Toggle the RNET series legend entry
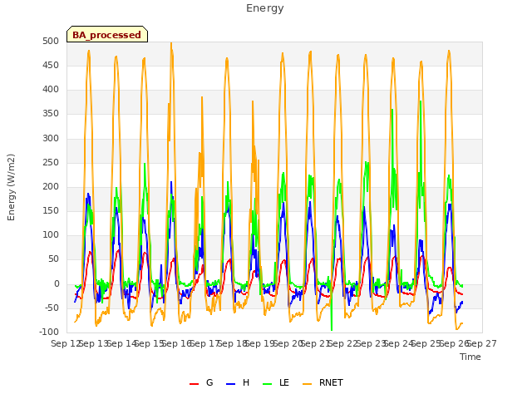 click(x=323, y=382)
